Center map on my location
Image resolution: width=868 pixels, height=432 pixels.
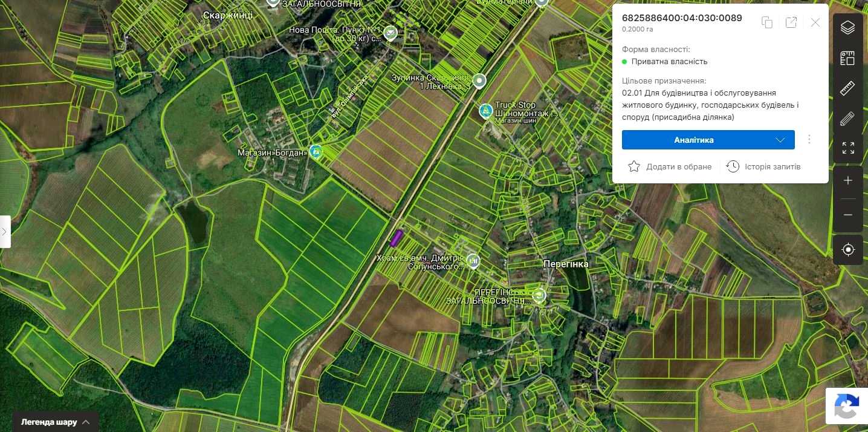(x=847, y=249)
